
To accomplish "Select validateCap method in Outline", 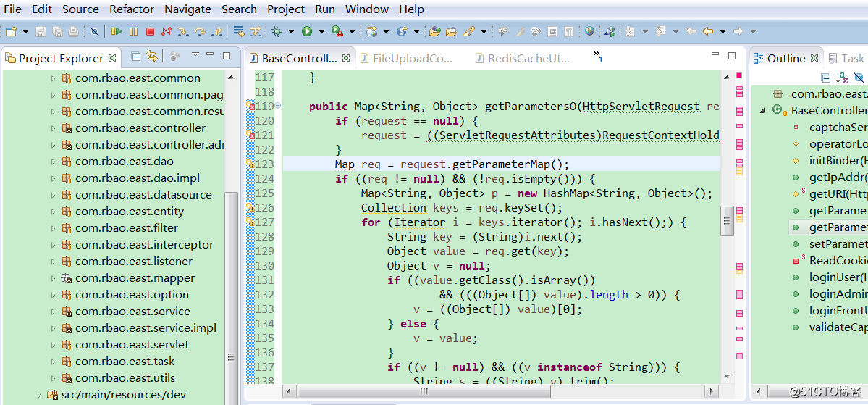I will (838, 327).
